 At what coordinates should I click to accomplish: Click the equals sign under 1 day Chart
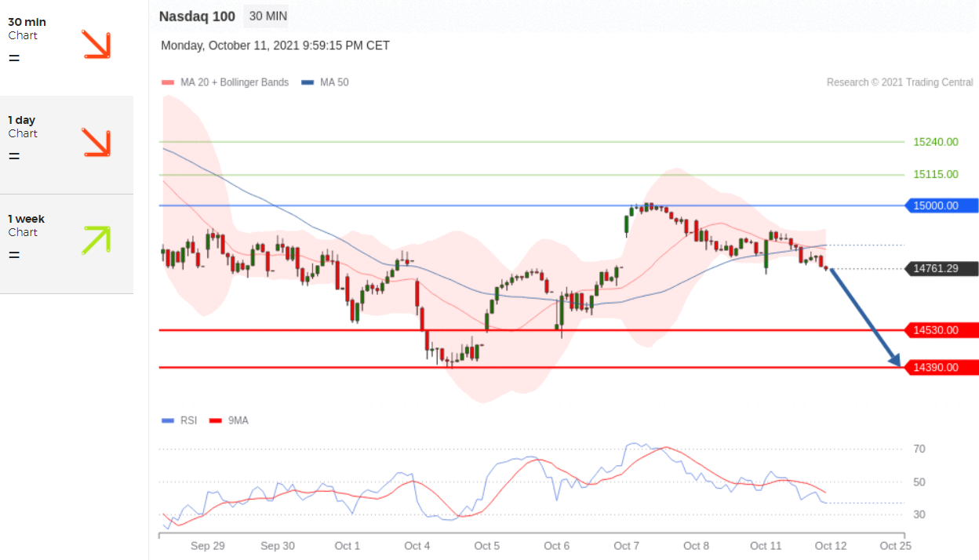[14, 156]
